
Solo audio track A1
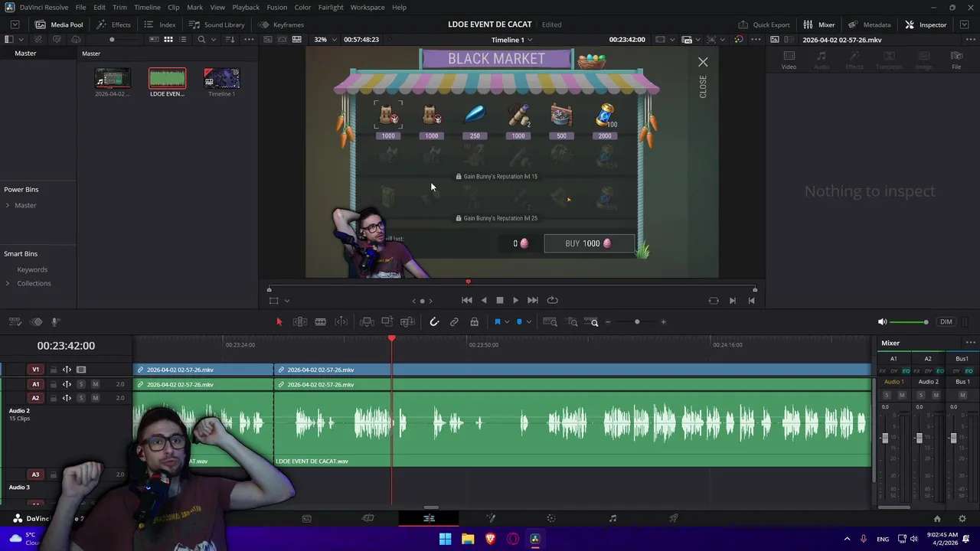click(x=81, y=384)
